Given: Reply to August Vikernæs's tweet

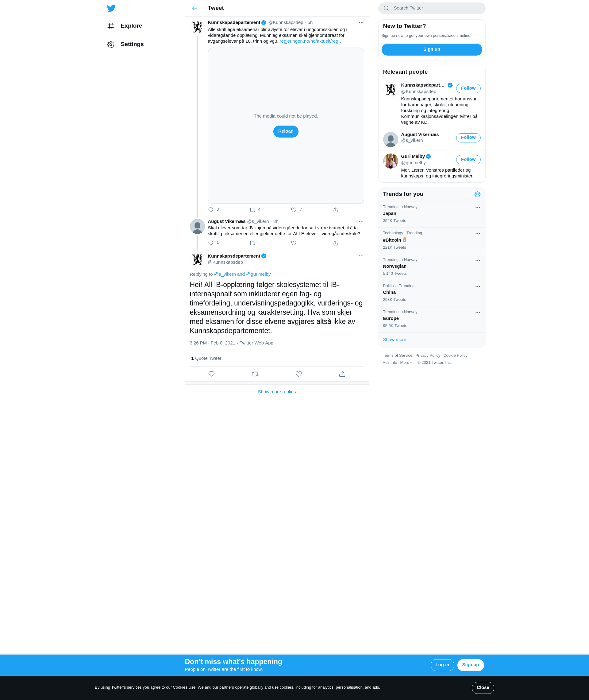Looking at the screenshot, I should pyautogui.click(x=211, y=243).
